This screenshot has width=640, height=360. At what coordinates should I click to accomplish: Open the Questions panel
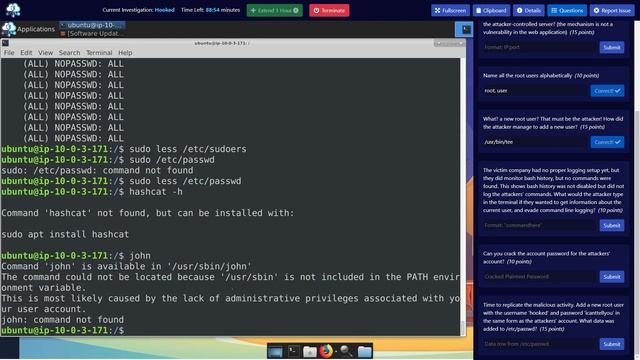coord(567,10)
